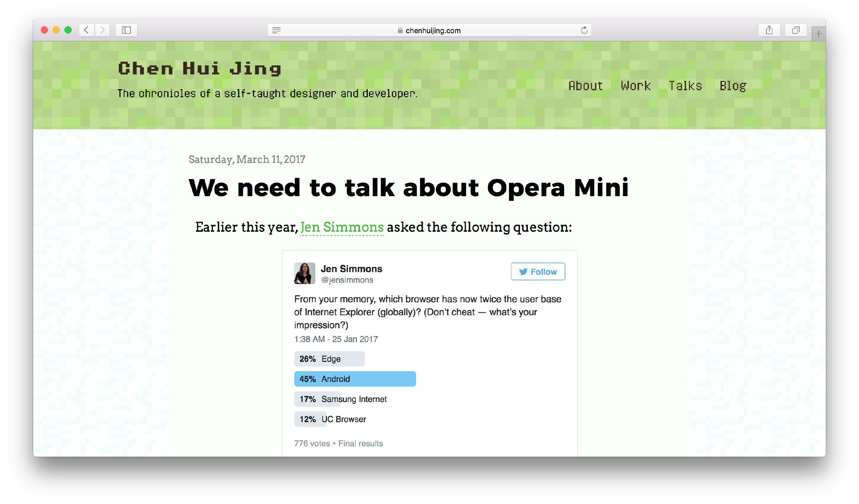
Task: Select the 45% Android poll bar
Action: 355,379
